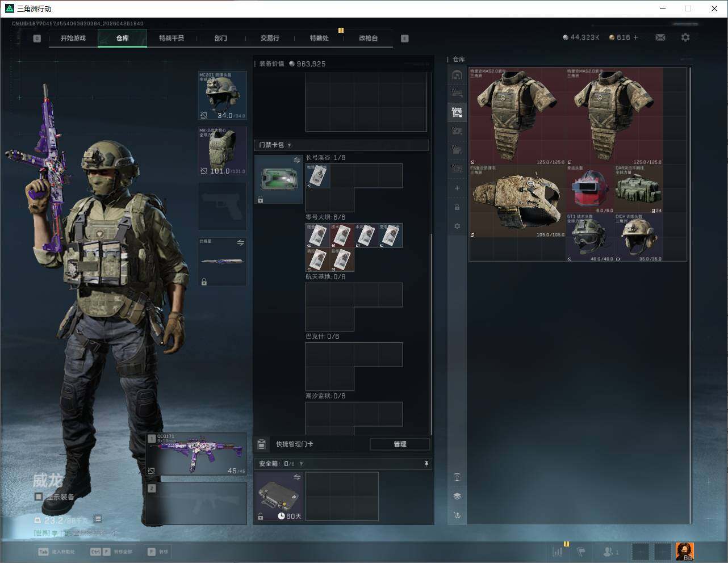The width and height of the screenshot is (728, 563).
Task: Select the red-background keycard in 零号大坝
Action: click(342, 236)
